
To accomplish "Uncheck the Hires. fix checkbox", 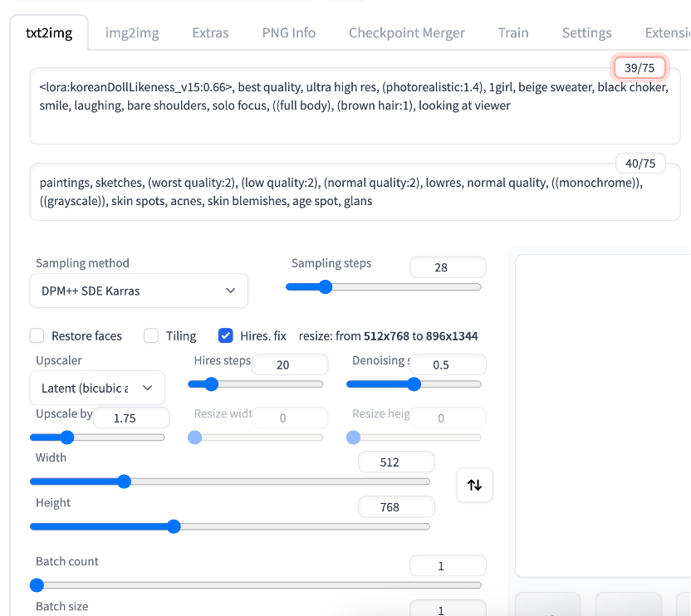I will tap(225, 335).
